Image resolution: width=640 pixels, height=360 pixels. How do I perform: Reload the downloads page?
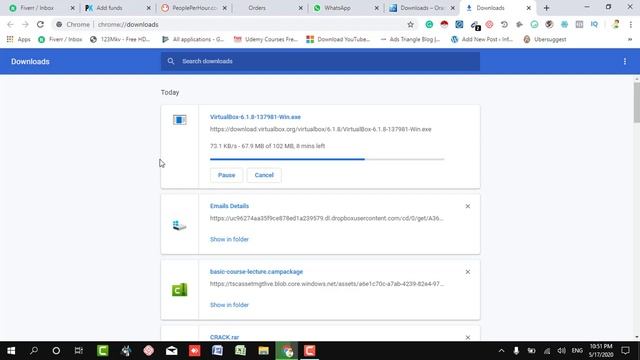pyautogui.click(x=40, y=24)
